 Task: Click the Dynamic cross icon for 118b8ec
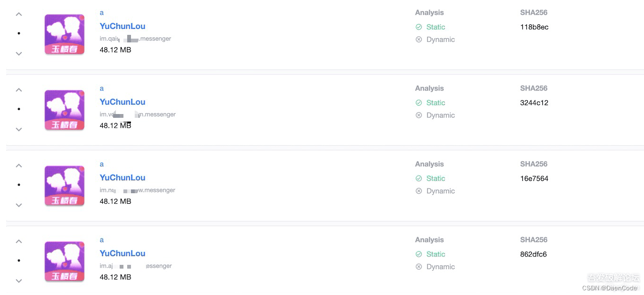point(419,40)
